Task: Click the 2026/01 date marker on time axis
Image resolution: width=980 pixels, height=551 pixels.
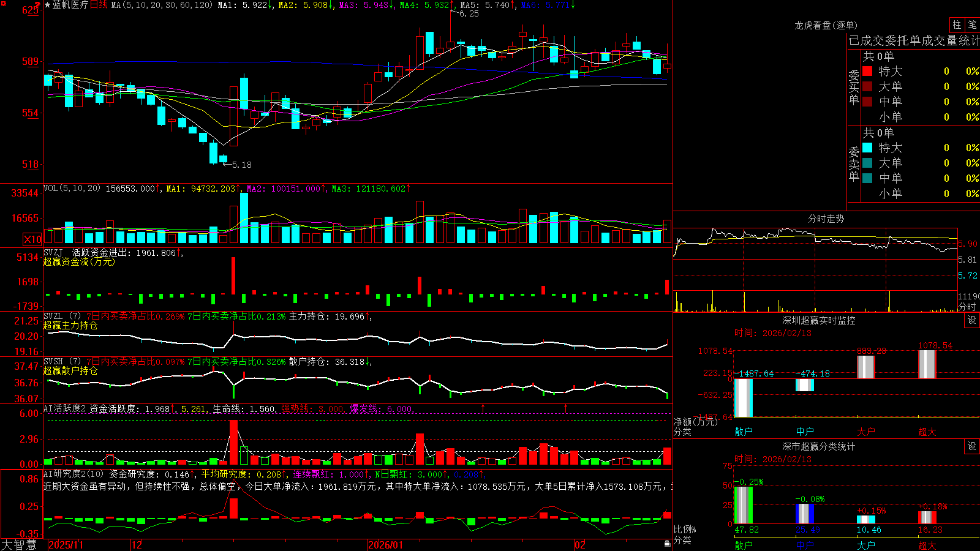Action: (386, 545)
